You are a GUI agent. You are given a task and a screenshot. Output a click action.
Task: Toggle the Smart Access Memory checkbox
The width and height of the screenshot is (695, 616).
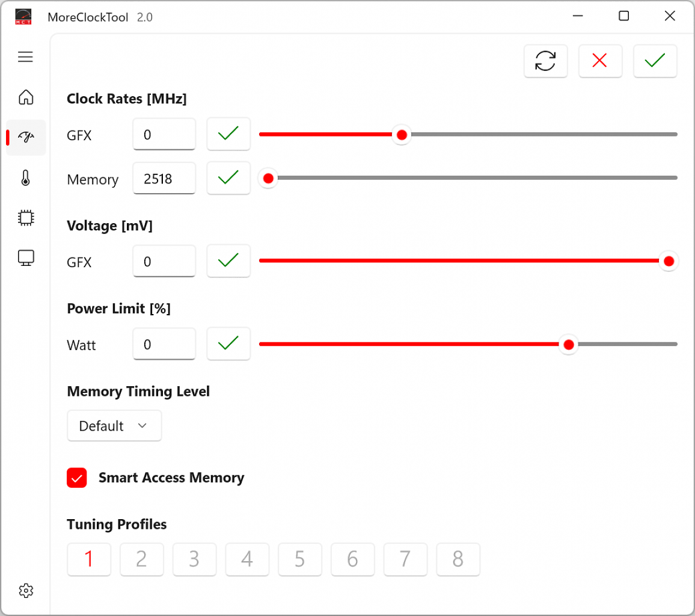[x=77, y=478]
